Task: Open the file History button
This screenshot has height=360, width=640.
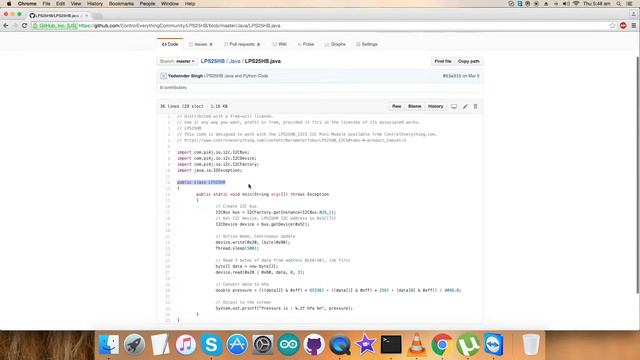Action: (x=435, y=107)
